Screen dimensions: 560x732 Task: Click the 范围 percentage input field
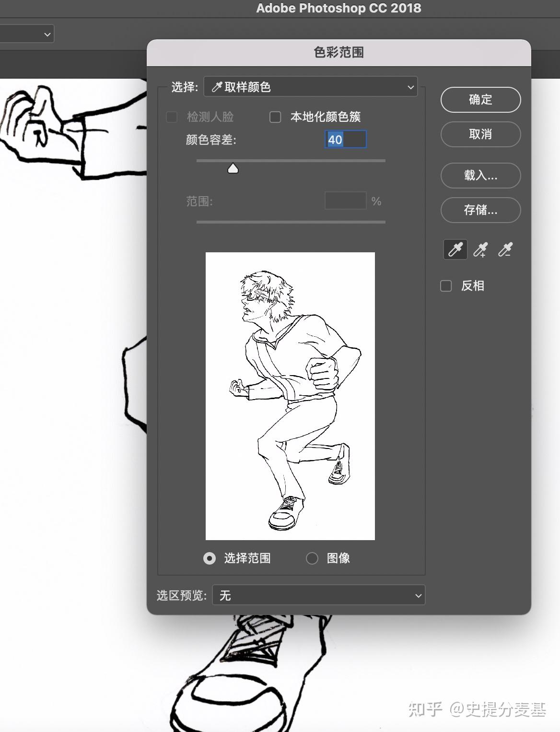point(346,201)
